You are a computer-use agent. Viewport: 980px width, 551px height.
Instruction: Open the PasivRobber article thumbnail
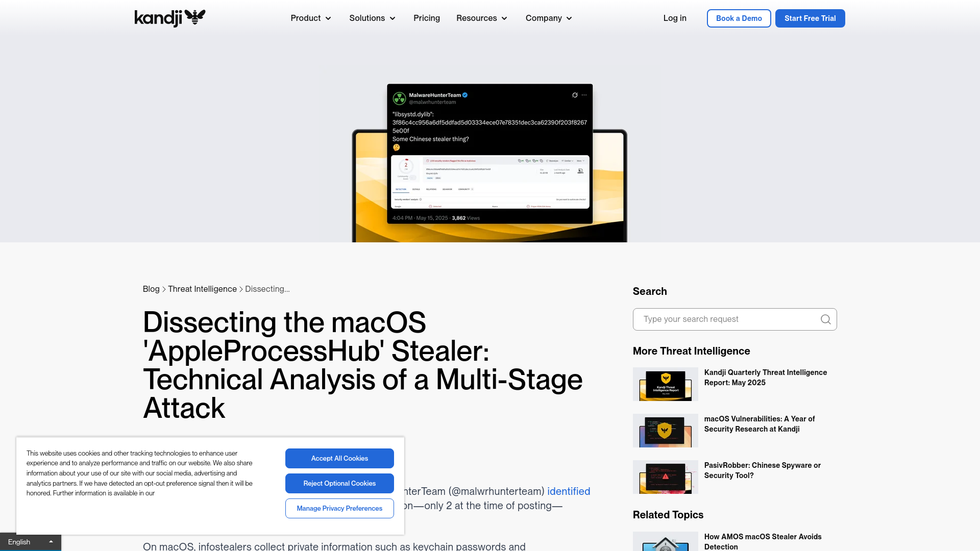tap(666, 477)
